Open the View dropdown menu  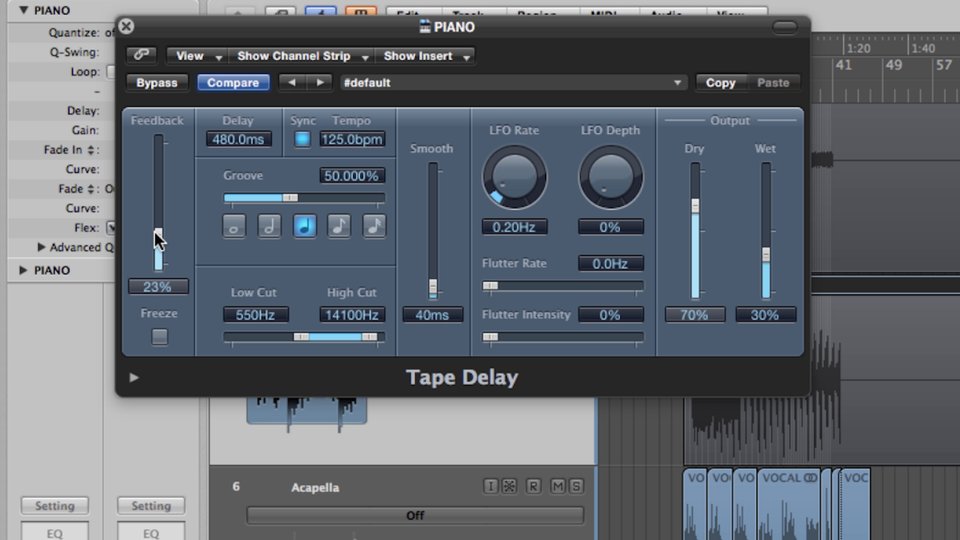coord(196,56)
